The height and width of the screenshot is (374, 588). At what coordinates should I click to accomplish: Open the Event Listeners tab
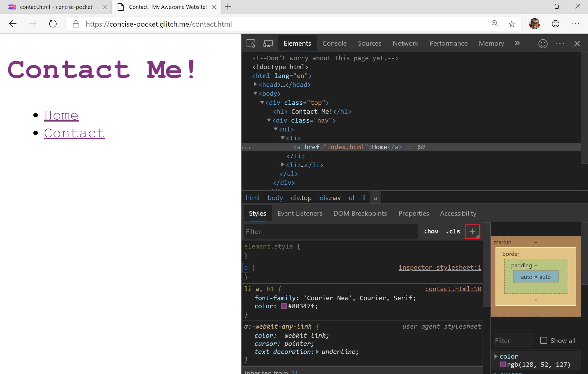(300, 213)
